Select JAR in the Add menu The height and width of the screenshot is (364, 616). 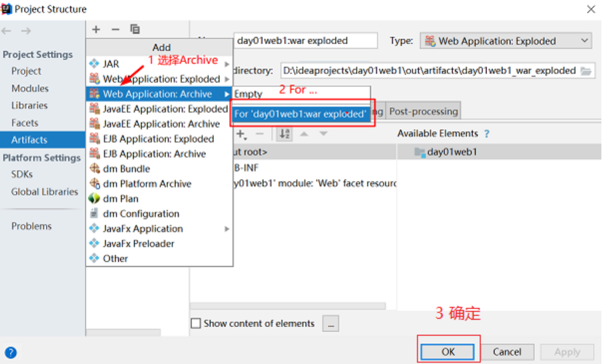159,64
